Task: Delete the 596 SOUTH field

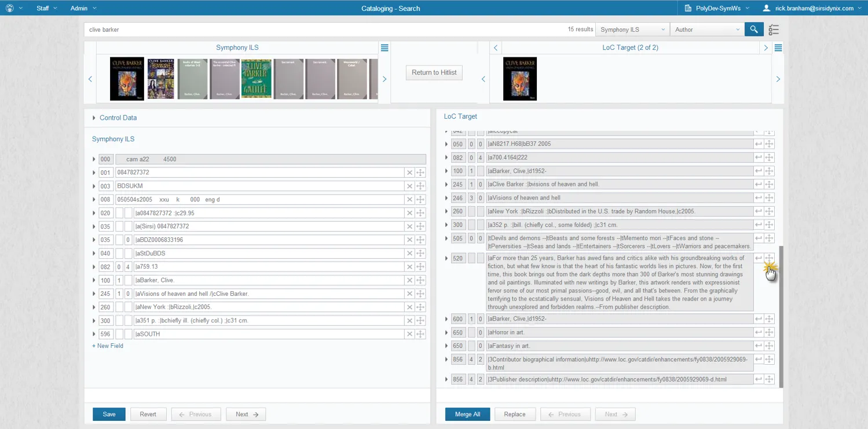Action: 409,334
